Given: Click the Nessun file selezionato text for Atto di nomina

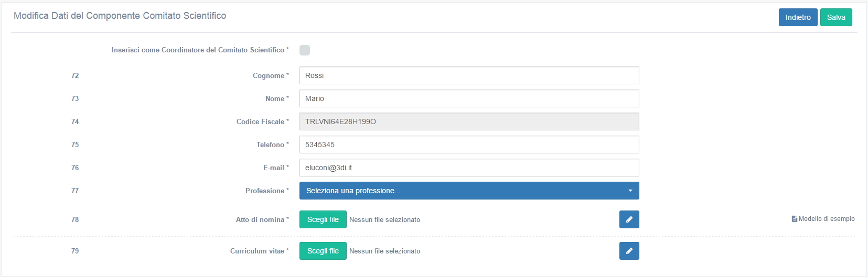Looking at the screenshot, I should [384, 220].
